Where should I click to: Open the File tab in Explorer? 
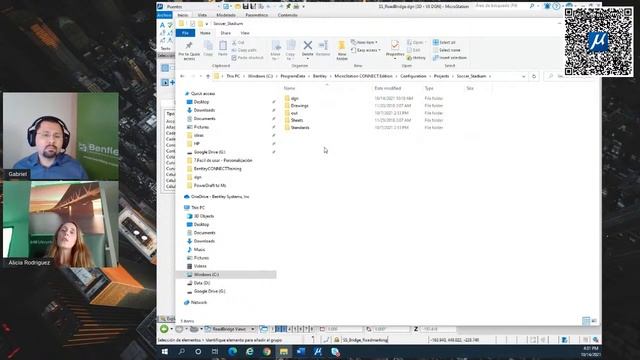[x=185, y=33]
